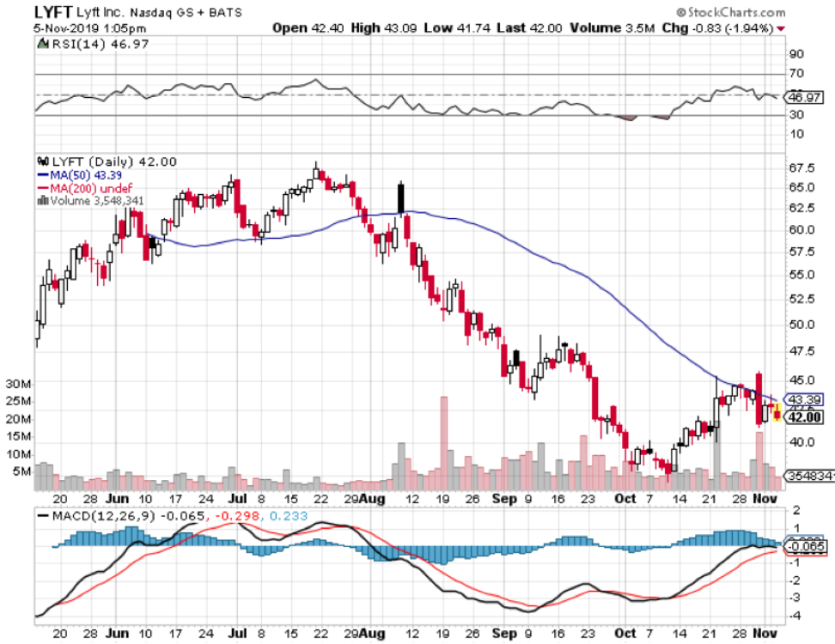Click the 42.00 last price tag on right axis

point(805,416)
